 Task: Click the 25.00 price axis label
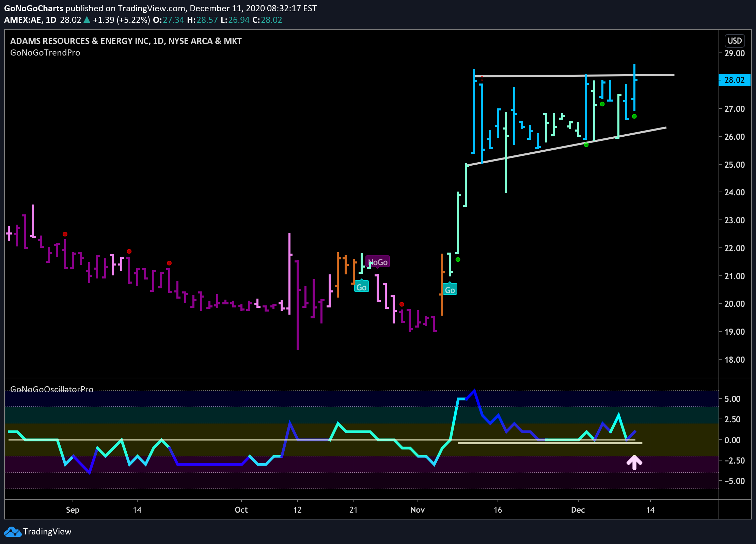tap(735, 165)
